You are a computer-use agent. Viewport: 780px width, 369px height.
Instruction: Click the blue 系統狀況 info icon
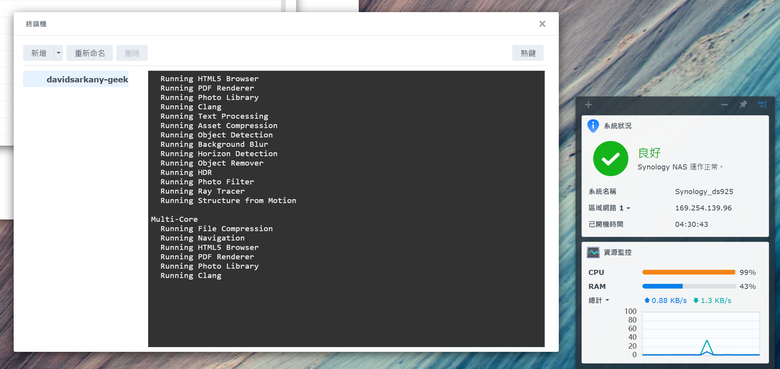click(x=593, y=126)
